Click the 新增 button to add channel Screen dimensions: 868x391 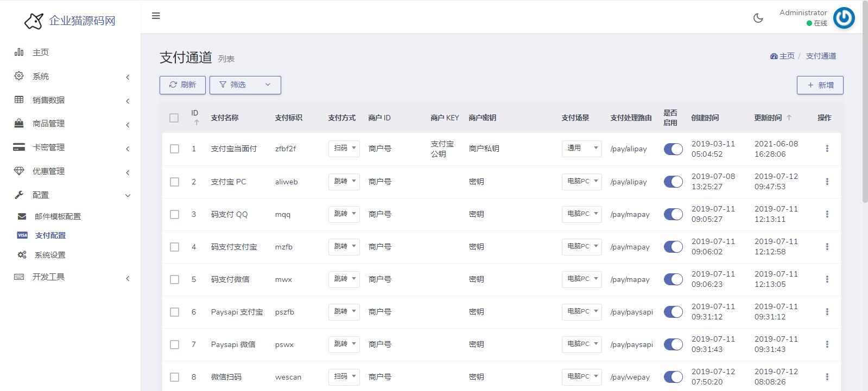820,85
